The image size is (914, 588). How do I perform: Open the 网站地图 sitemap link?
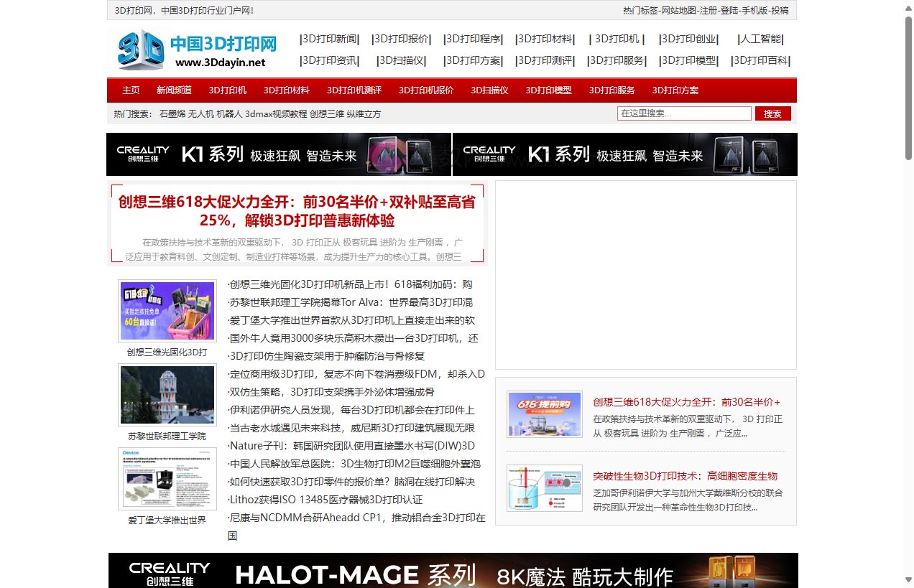pos(679,11)
